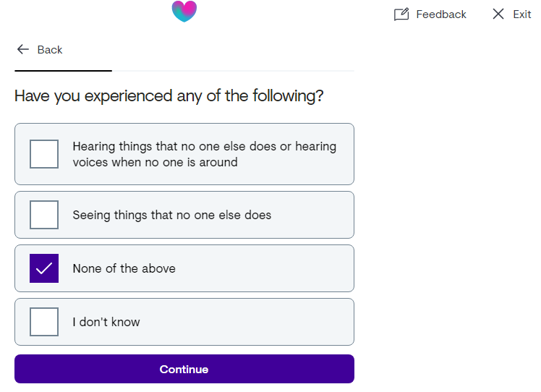Tick the Seeing things checkbox
This screenshot has height=392, width=541.
tap(44, 215)
